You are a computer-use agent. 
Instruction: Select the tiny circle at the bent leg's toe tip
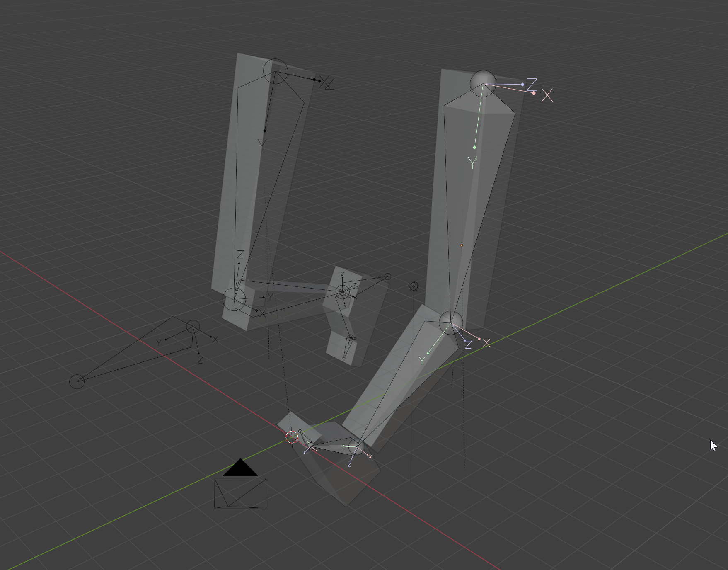344,358
